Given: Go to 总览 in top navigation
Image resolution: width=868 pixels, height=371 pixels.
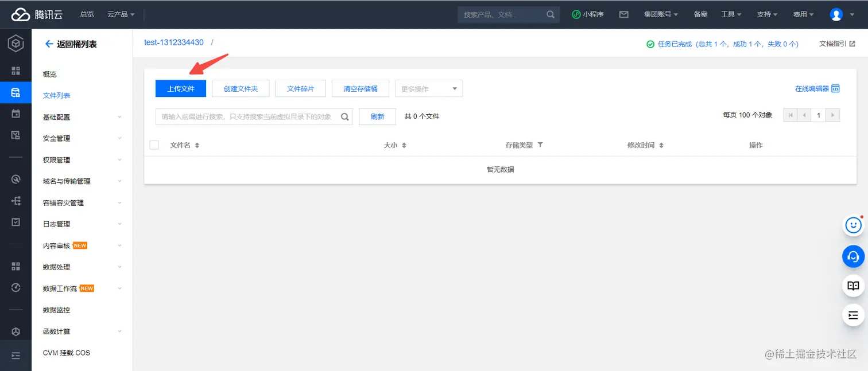Looking at the screenshot, I should tap(87, 14).
